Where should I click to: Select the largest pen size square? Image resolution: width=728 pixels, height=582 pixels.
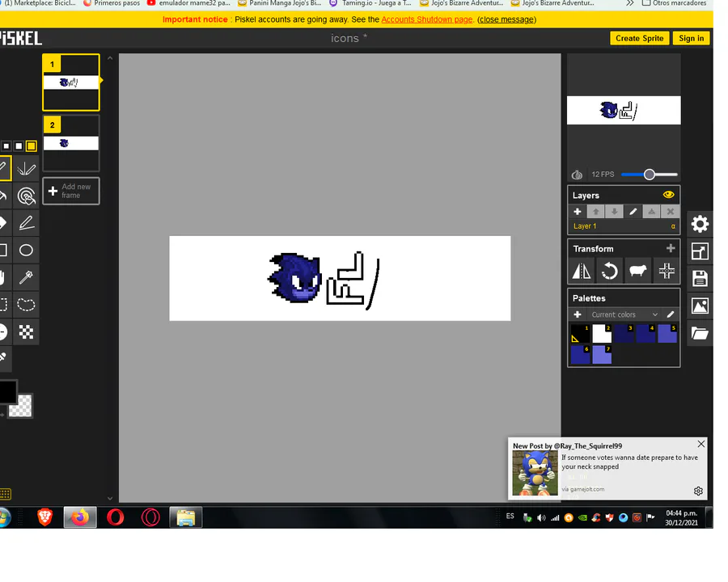[31, 146]
